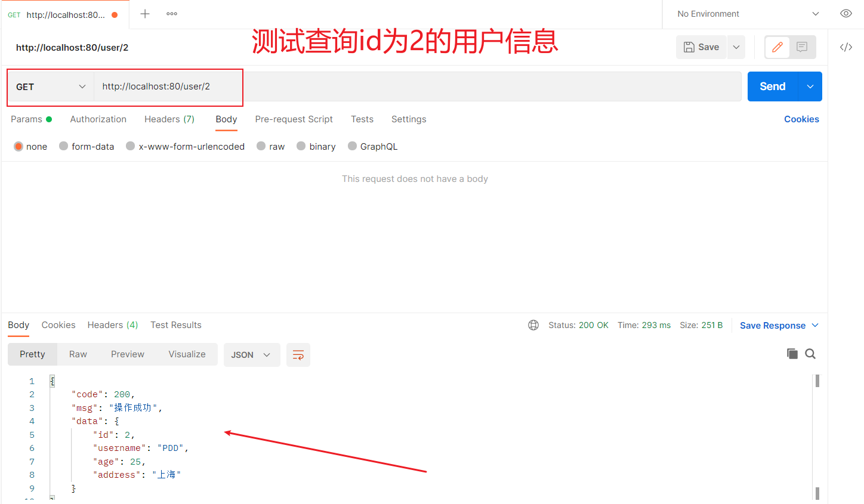Click the "age": 25 line
Viewport: 864px width, 504px height.
click(119, 462)
